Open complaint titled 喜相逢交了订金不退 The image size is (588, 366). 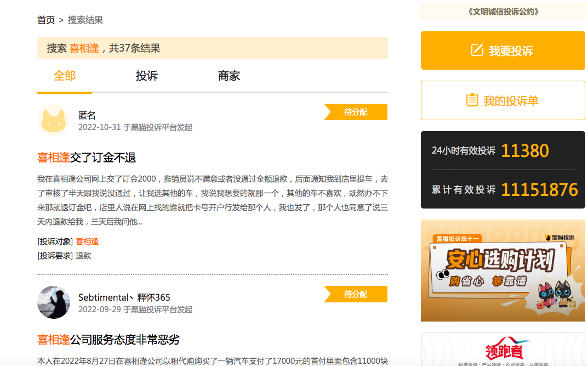point(87,157)
